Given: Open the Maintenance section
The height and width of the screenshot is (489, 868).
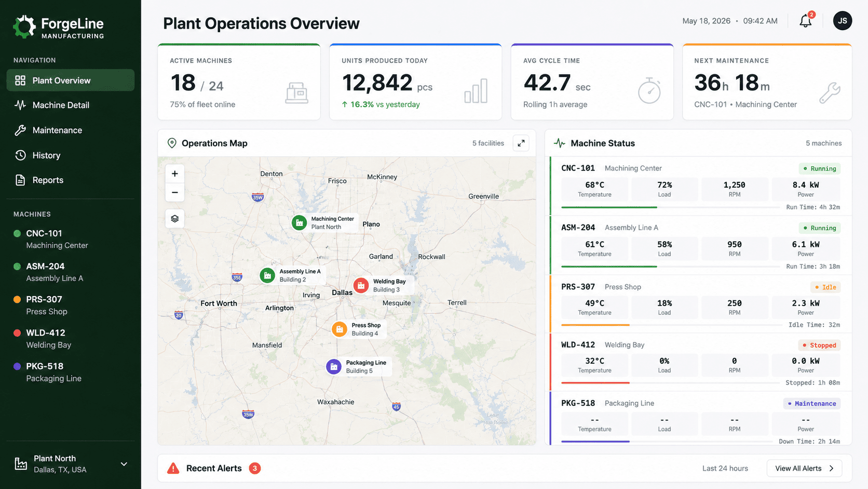Looking at the screenshot, I should 71,130.
